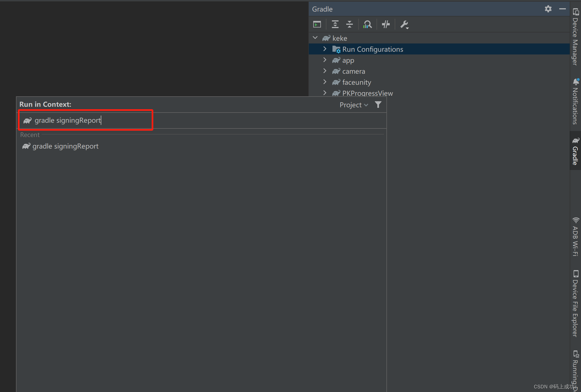The height and width of the screenshot is (392, 581).
Task: Click the 'gradle signingReport' input field
Action: (x=85, y=120)
